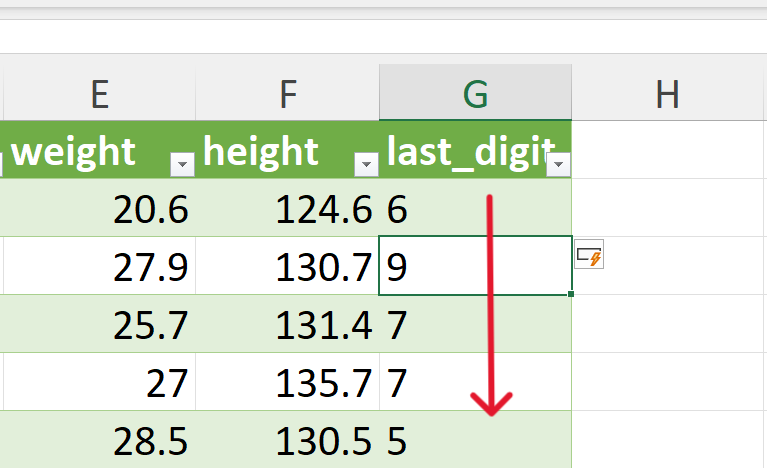Image resolution: width=767 pixels, height=468 pixels.
Task: Select column F header
Action: point(288,93)
